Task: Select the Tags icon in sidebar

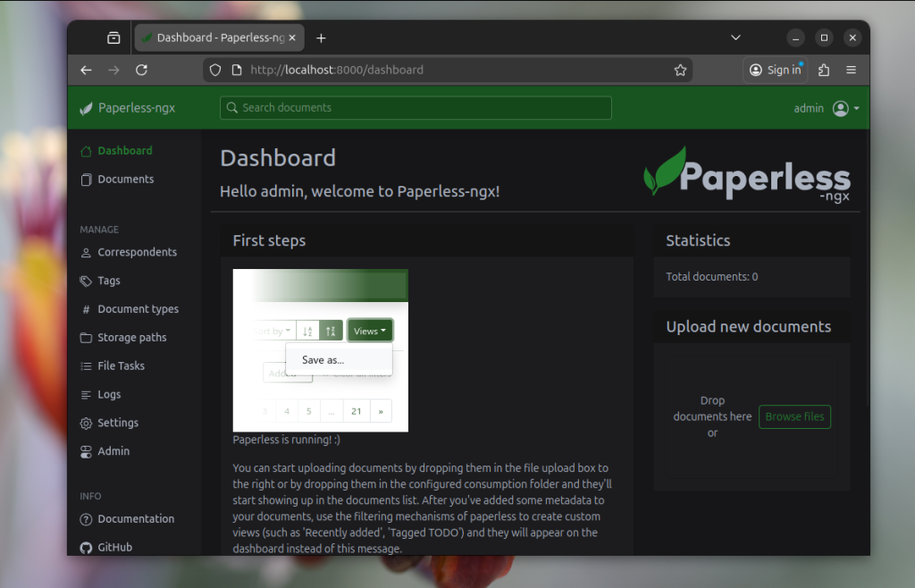Action: pyautogui.click(x=87, y=281)
